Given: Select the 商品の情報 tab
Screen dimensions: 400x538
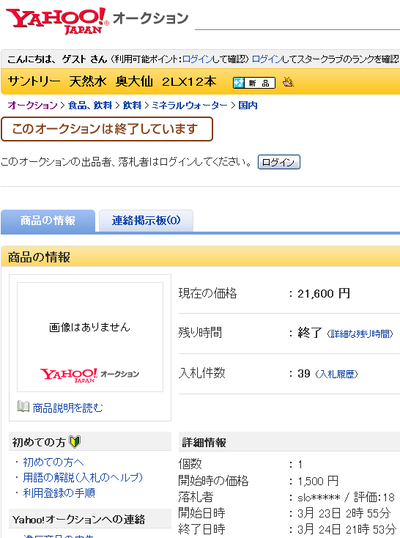Looking at the screenshot, I should point(48,221).
